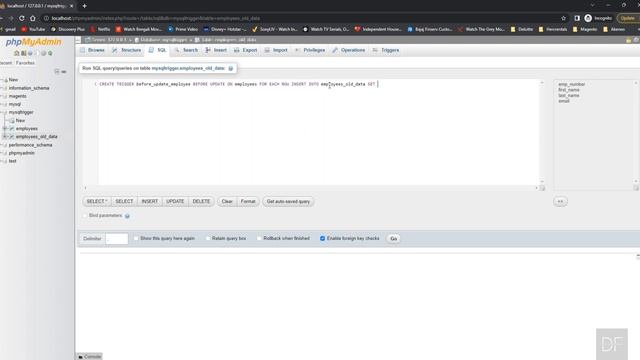This screenshot has height=360, width=640.
Task: Expand phpmyadmin database node
Action: point(2,153)
